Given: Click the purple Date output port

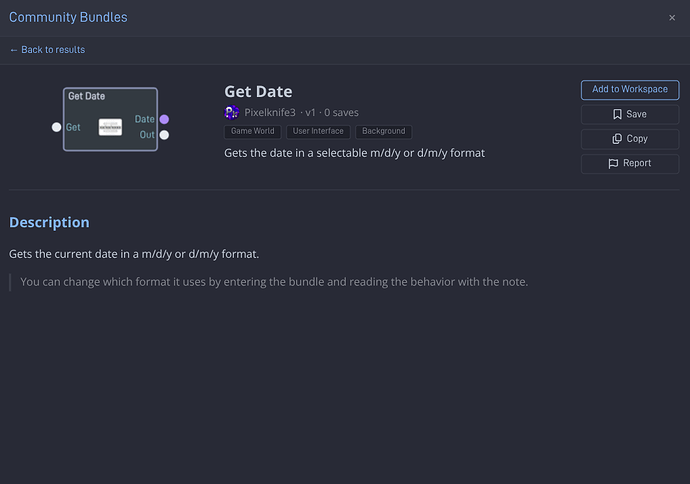Looking at the screenshot, I should pyautogui.click(x=164, y=119).
